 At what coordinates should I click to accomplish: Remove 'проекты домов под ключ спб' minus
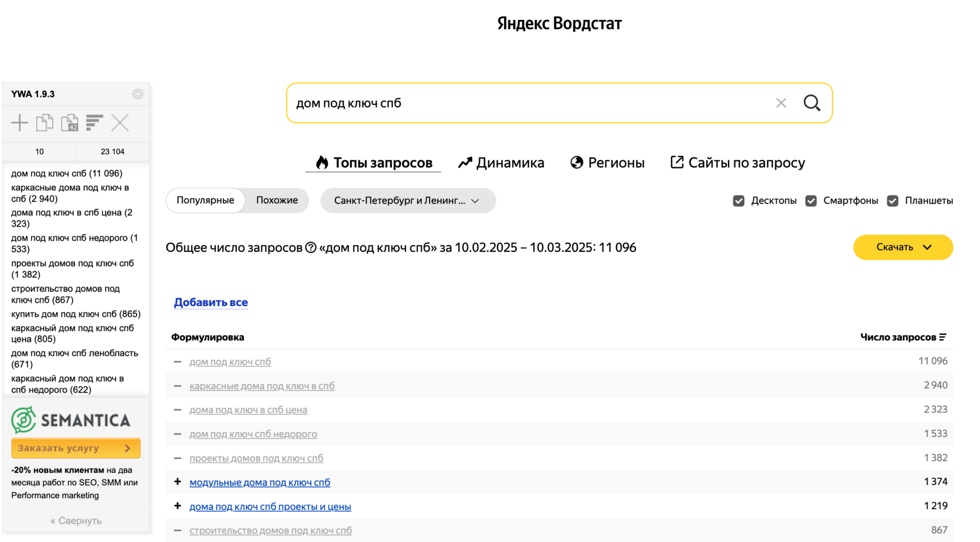tap(177, 458)
